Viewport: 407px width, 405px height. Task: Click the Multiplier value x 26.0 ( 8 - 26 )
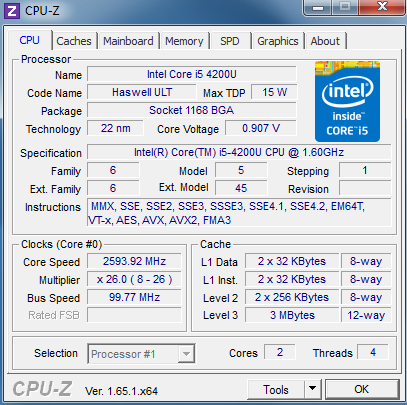coord(134,279)
